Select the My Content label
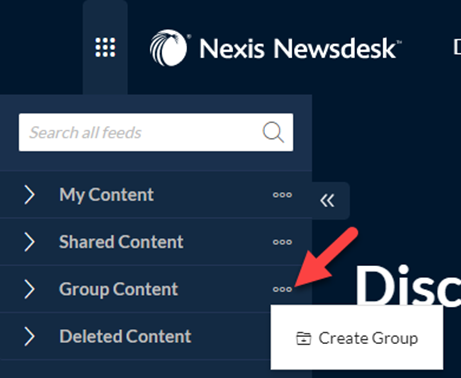This screenshot has height=378, width=461. click(106, 195)
